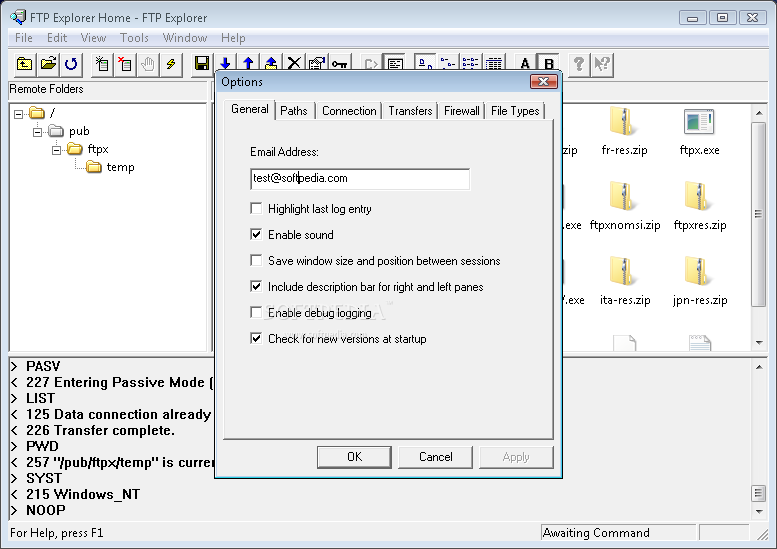Click the key permissions icon
777x549 pixels.
(340, 63)
